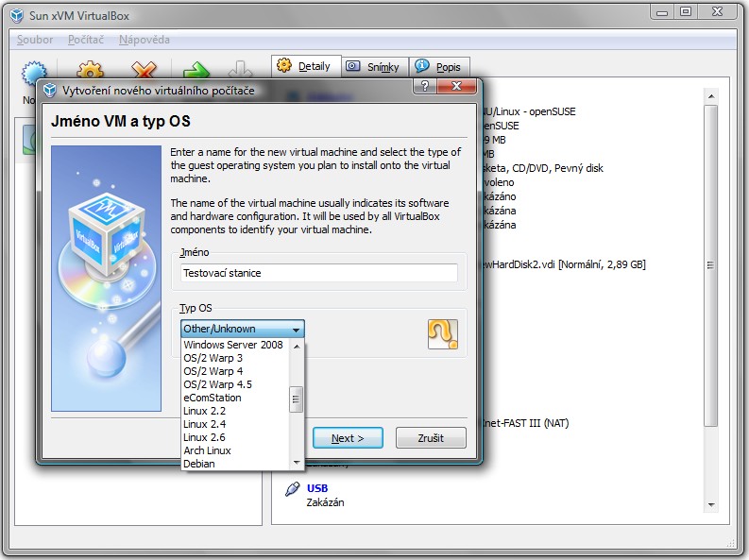Choose OS/2 Warp 4 in OS list
Viewport: 749px width, 560px height.
click(x=235, y=371)
